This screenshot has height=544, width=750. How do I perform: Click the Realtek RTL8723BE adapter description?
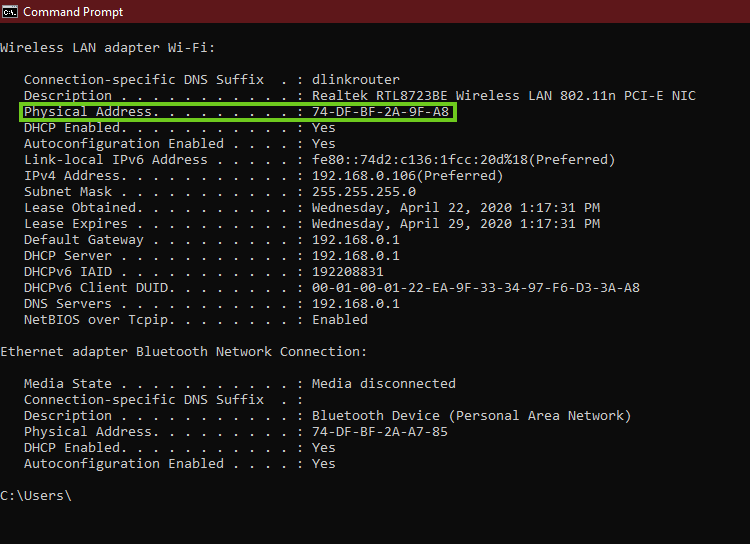[x=503, y=96]
